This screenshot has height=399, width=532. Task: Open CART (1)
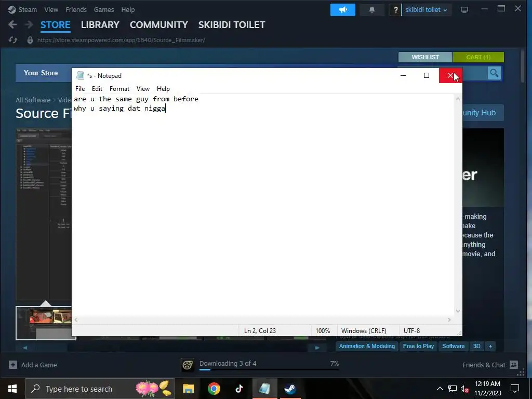click(478, 57)
